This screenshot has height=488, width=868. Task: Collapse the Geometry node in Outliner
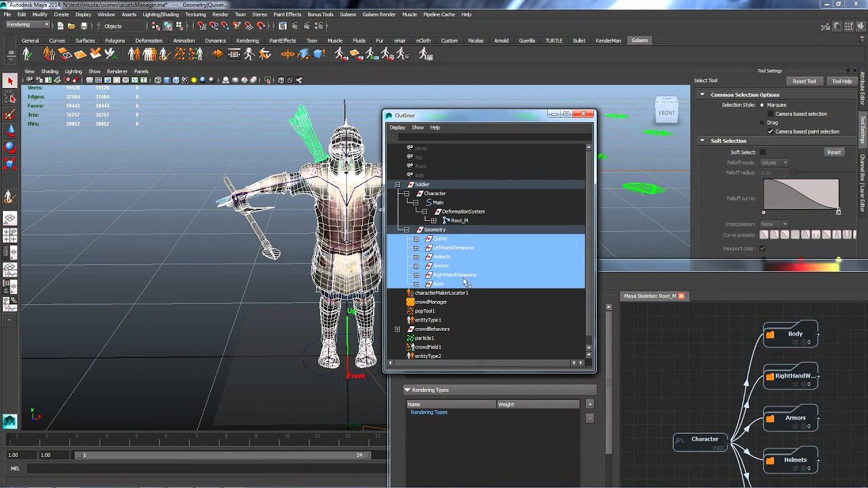[x=406, y=230]
